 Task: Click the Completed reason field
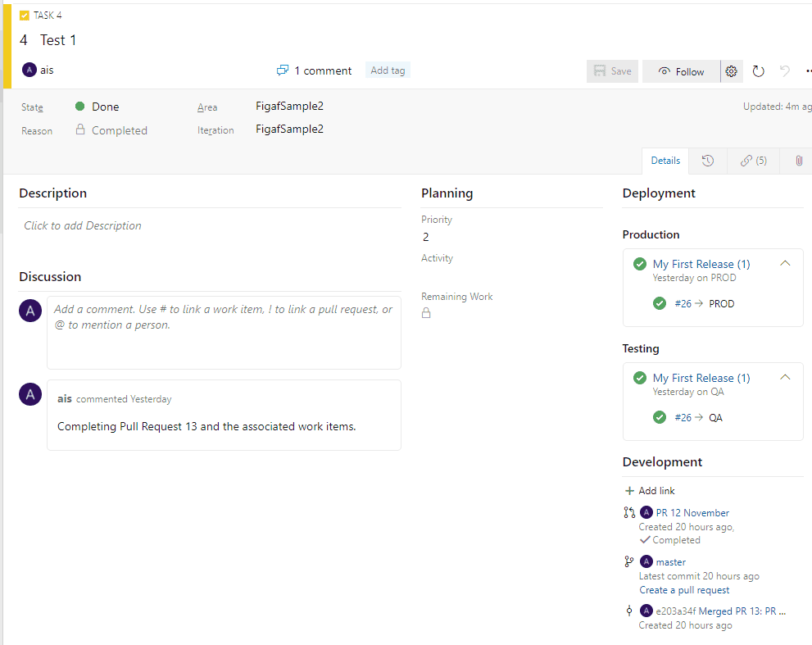click(120, 130)
